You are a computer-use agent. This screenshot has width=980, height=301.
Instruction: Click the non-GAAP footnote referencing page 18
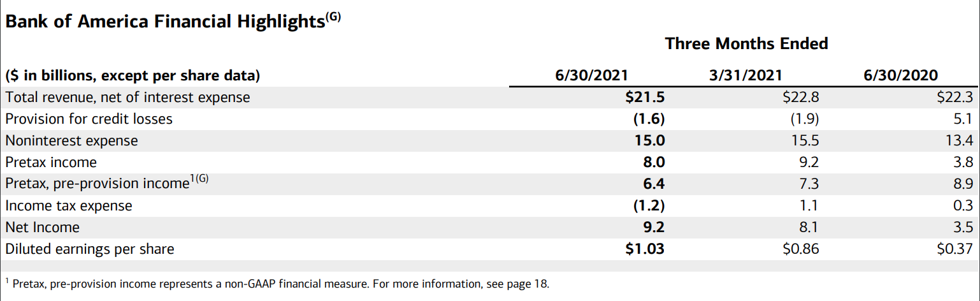(277, 284)
